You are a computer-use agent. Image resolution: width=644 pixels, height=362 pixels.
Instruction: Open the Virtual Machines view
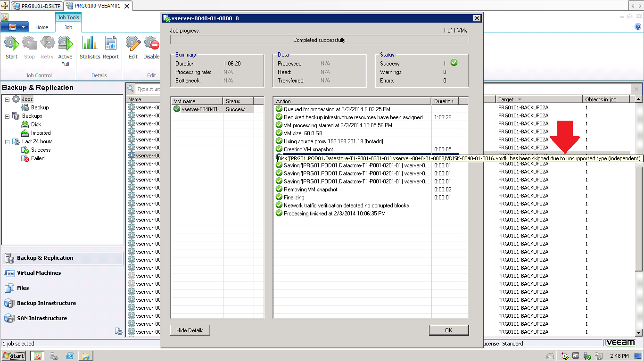[x=63, y=273]
